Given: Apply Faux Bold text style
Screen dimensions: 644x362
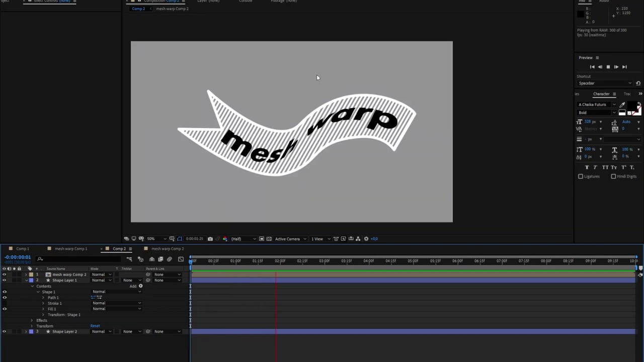Looking at the screenshot, I should [x=587, y=167].
